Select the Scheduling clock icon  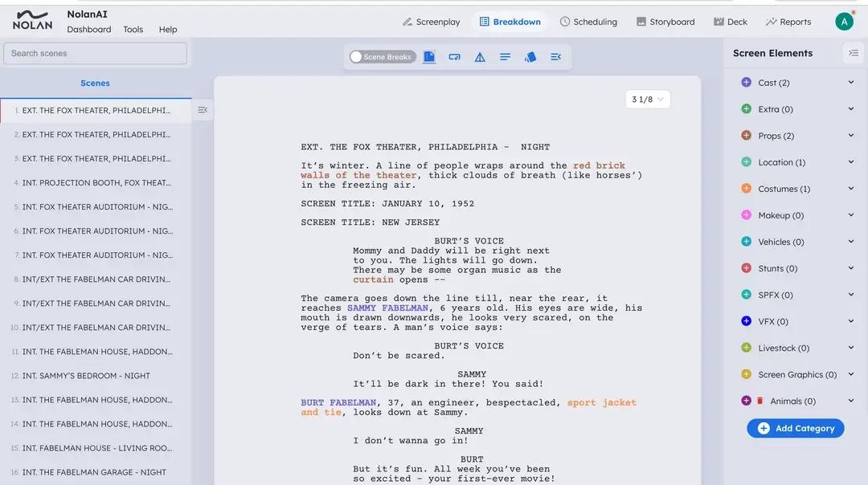coord(565,22)
